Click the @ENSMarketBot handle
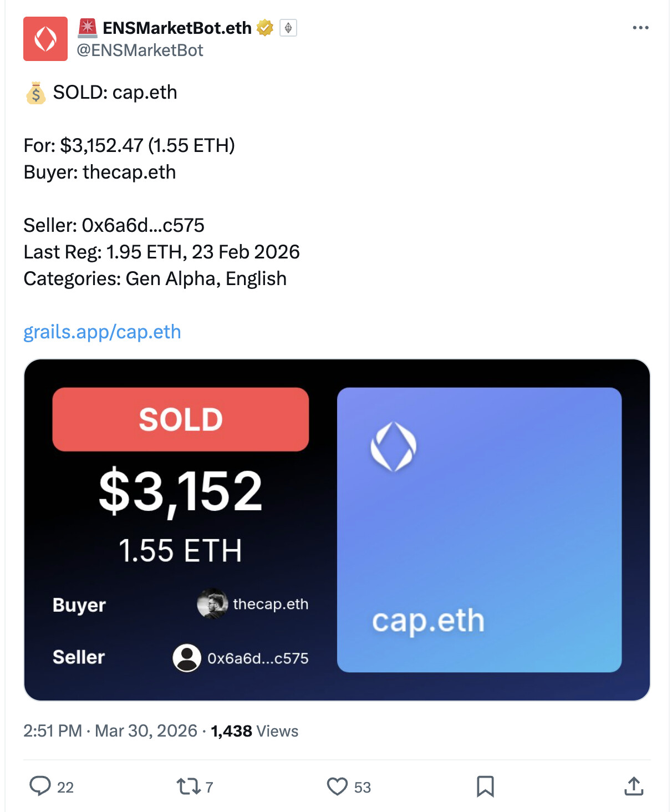Viewport: 672px width, 812px height. pyautogui.click(x=140, y=50)
